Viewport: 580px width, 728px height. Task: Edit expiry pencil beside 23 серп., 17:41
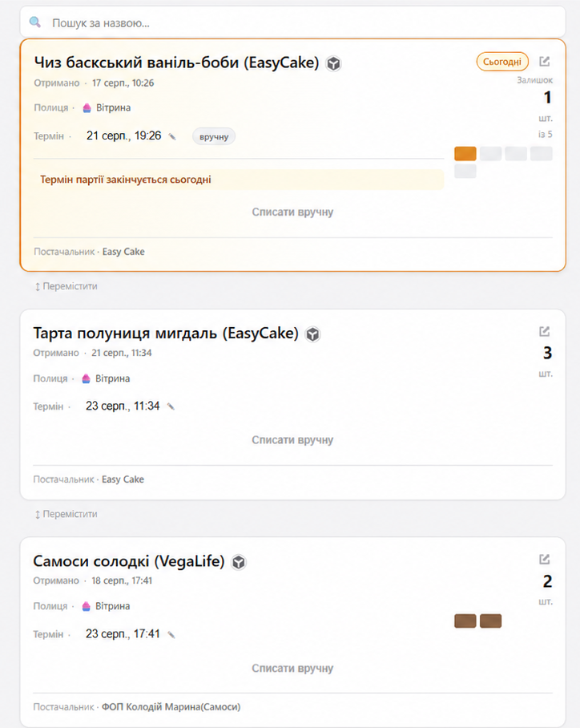click(171, 635)
